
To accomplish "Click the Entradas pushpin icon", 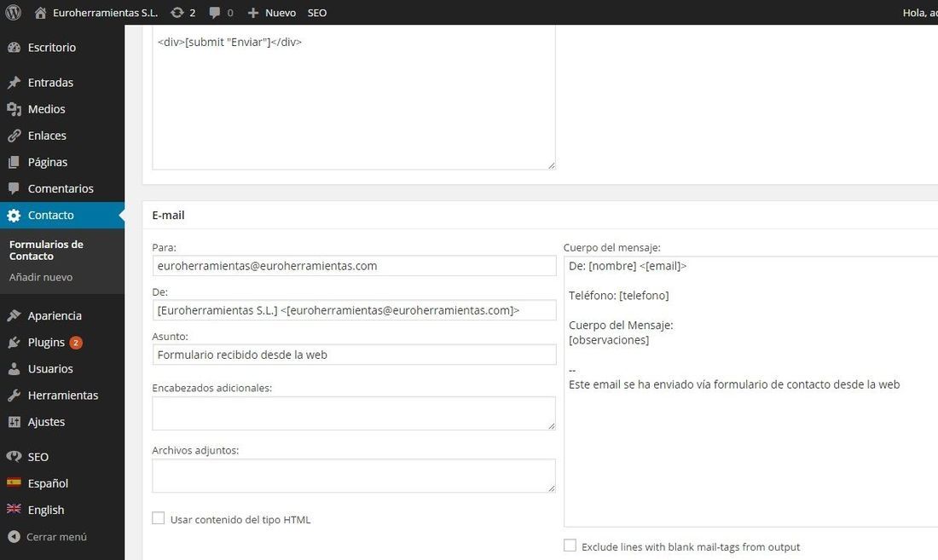I will click(14, 83).
